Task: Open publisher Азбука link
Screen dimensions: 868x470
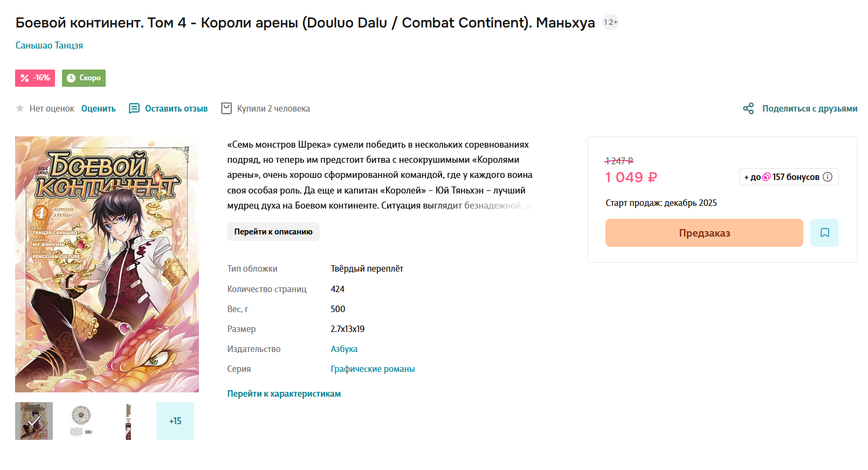Action: [x=344, y=349]
